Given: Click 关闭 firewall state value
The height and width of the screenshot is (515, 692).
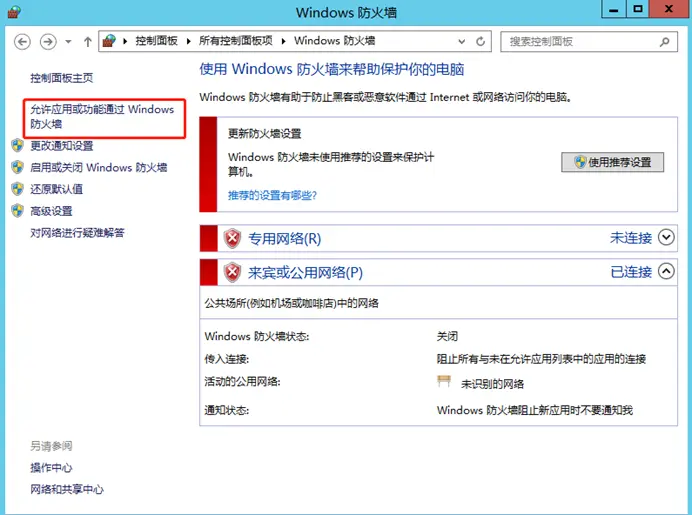Looking at the screenshot, I should 447,336.
